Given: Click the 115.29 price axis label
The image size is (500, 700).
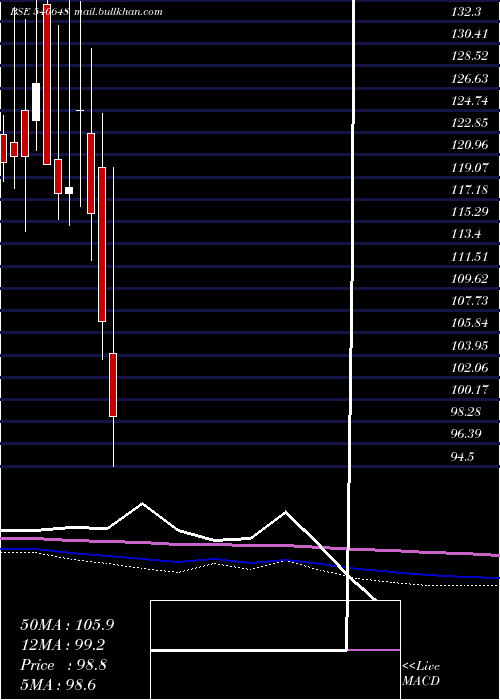Looking at the screenshot, I should click(470, 212).
